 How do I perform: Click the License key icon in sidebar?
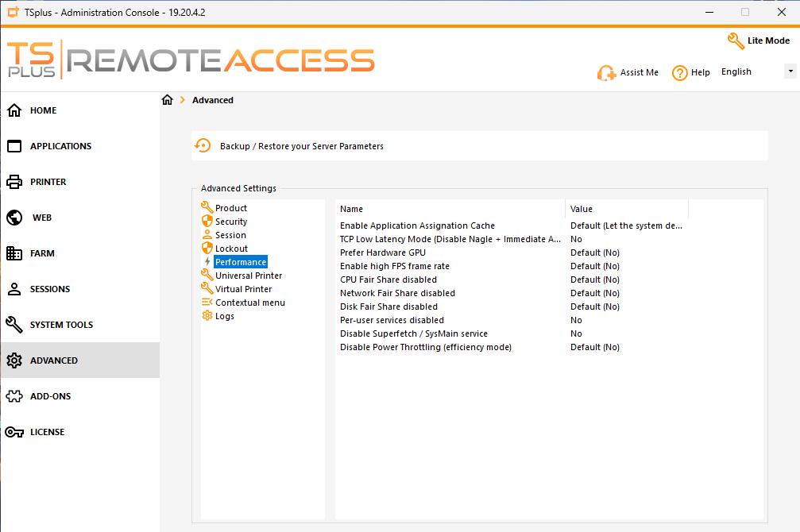coord(14,432)
